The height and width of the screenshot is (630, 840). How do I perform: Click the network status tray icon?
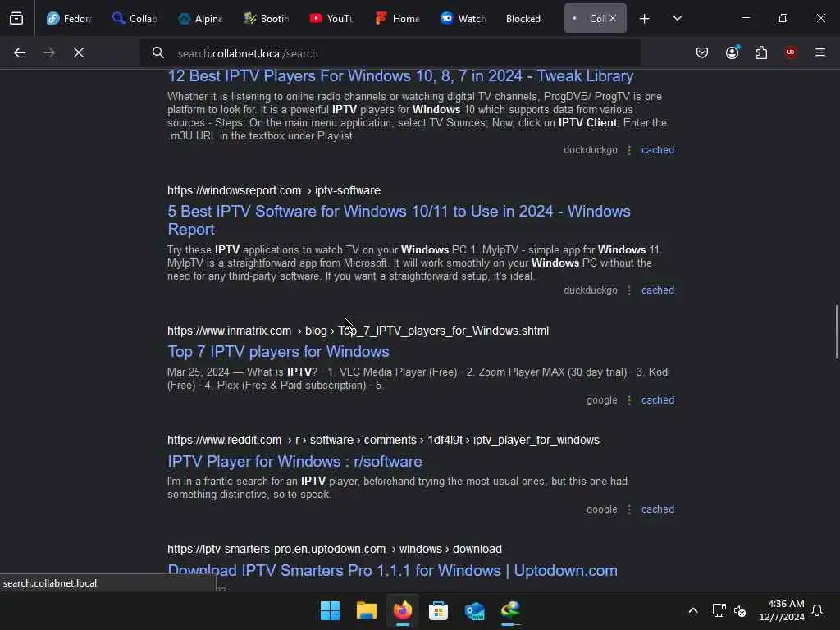click(x=719, y=610)
